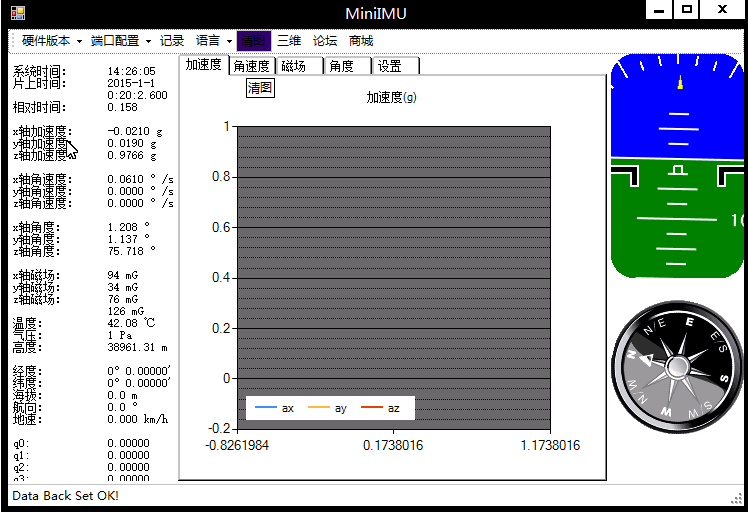Open the 论坛 forum link in menu bar

[x=325, y=41]
